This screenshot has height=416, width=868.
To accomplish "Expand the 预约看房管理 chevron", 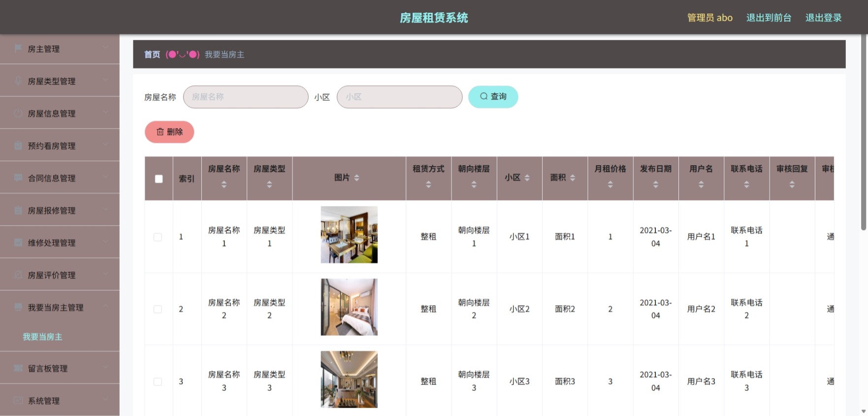I will click(x=105, y=144).
